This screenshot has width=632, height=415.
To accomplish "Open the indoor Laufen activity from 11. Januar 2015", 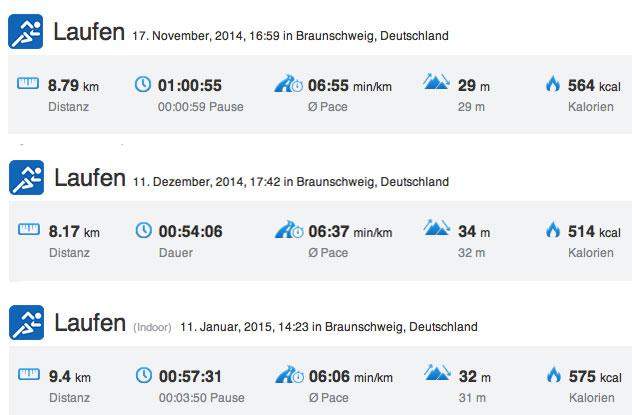I will coord(90,323).
